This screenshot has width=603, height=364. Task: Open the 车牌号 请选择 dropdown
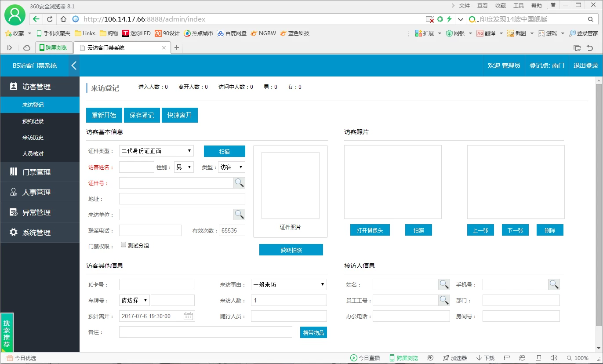pos(134,300)
